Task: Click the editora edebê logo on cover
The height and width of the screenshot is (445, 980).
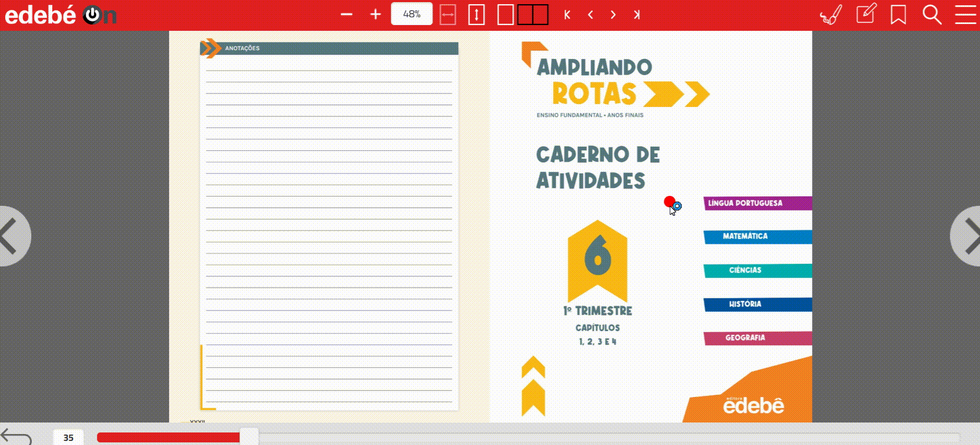Action: click(753, 405)
